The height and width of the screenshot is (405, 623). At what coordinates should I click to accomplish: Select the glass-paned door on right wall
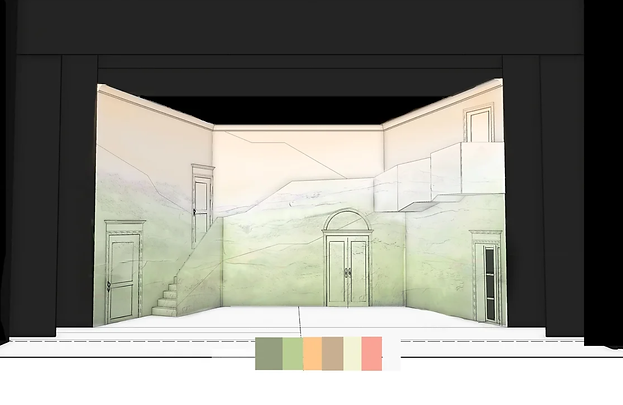488,276
